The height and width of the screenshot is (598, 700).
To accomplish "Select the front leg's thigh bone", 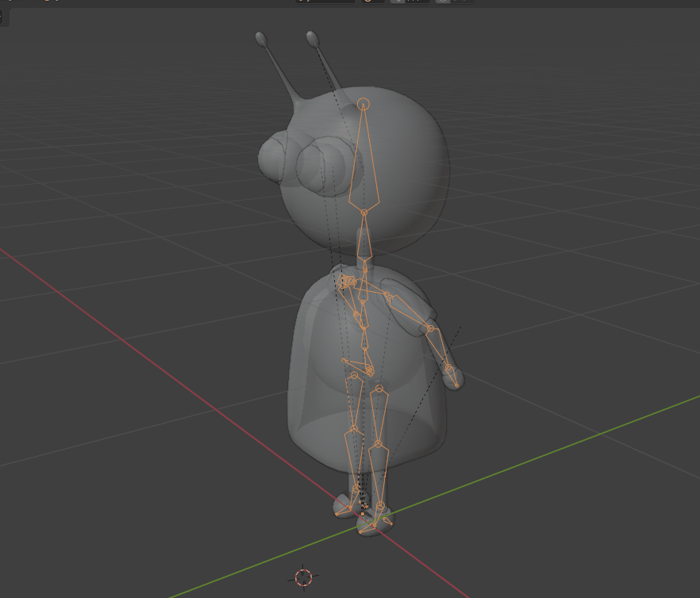I will pyautogui.click(x=379, y=415).
